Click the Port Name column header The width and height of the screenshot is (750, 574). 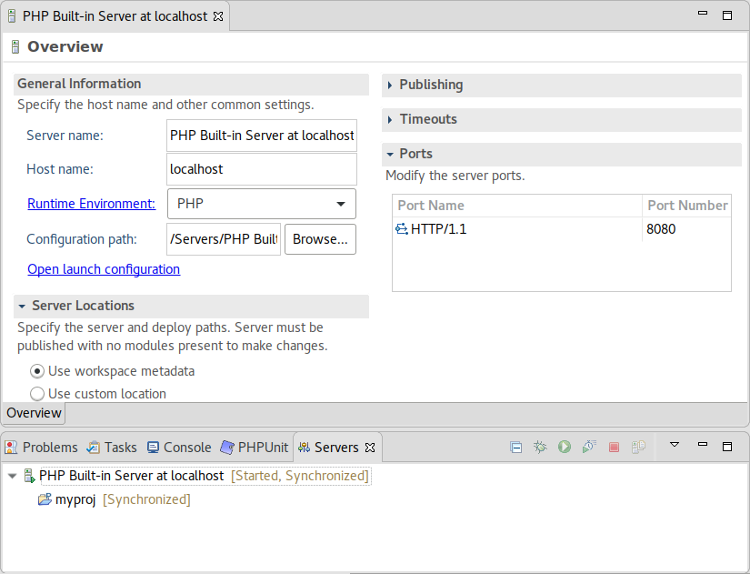(518, 206)
